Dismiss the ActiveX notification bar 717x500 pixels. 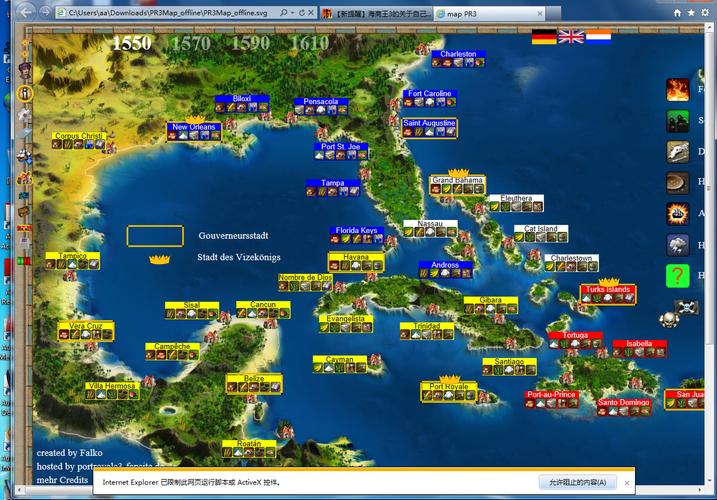627,483
